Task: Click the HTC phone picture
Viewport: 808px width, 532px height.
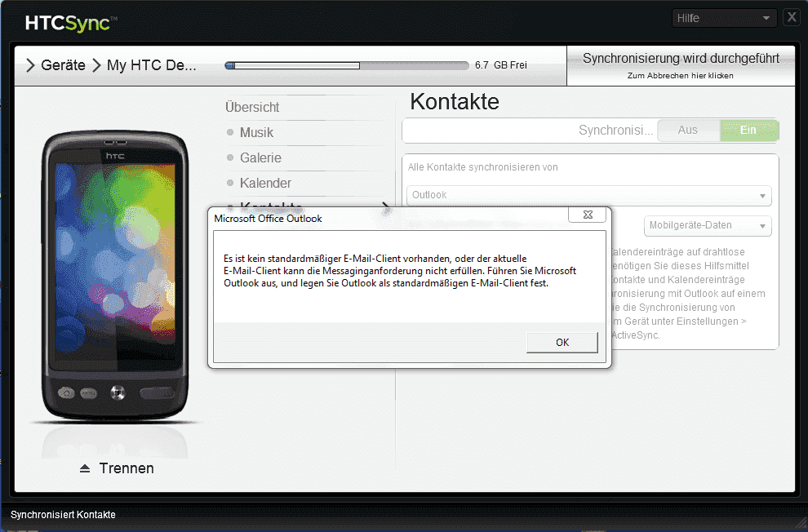Action: tap(115, 275)
